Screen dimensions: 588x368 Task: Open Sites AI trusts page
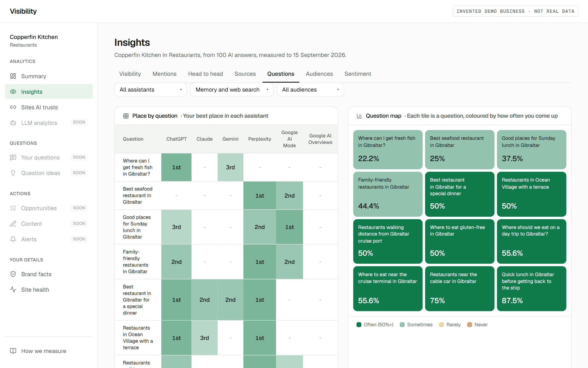pyautogui.click(x=49, y=107)
